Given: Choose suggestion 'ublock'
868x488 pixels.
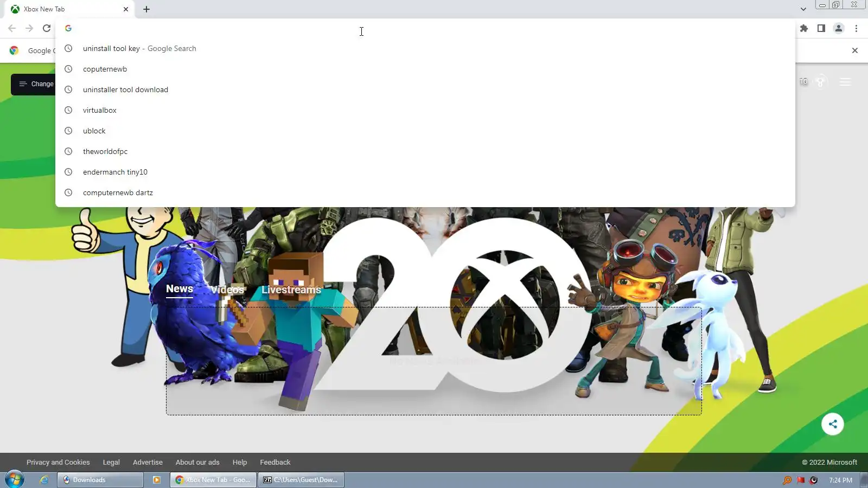Looking at the screenshot, I should click(x=425, y=131).
